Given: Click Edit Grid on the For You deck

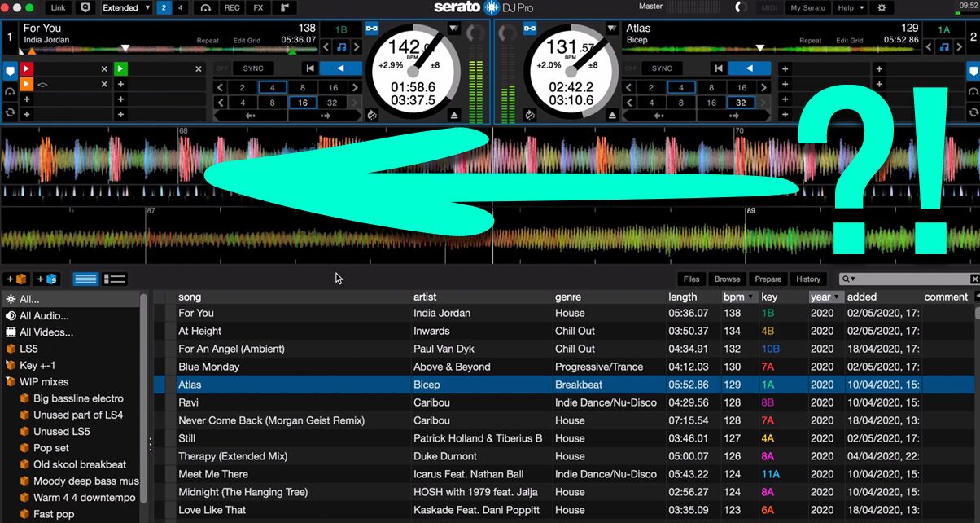Looking at the screenshot, I should 247,40.
